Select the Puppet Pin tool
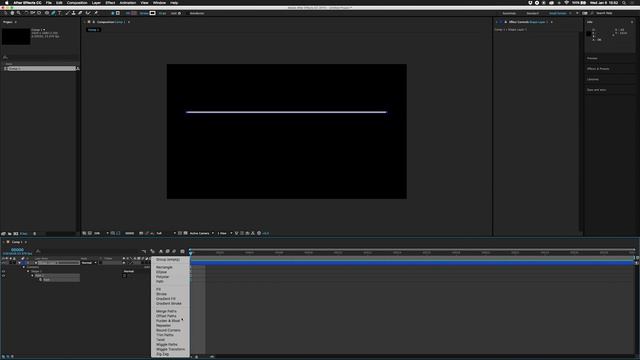Screen dimensions: 640x360 click(96, 13)
